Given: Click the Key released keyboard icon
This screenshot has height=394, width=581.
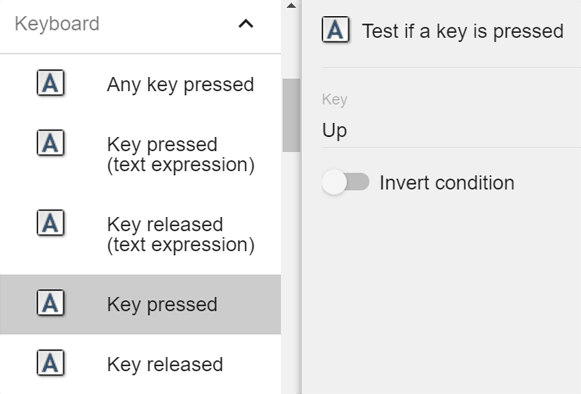Looking at the screenshot, I should click(x=50, y=363).
